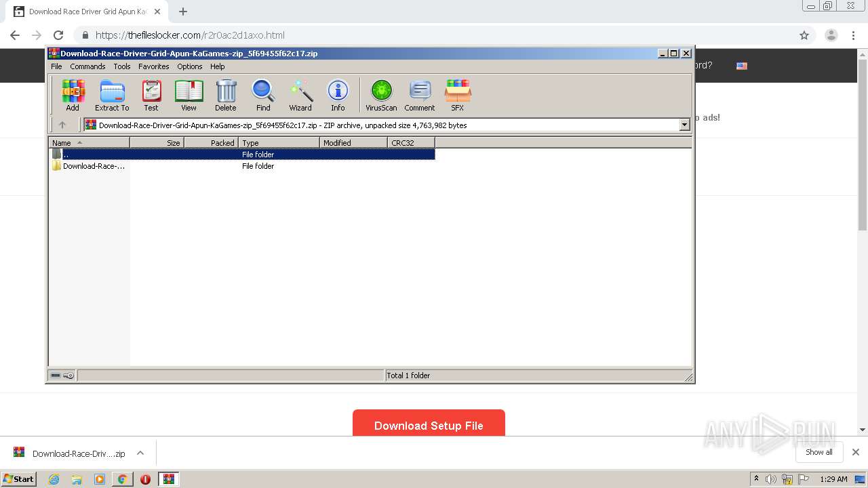This screenshot has height=488, width=868.
Task: Select the Download-Race-... folder row
Action: 242,166
